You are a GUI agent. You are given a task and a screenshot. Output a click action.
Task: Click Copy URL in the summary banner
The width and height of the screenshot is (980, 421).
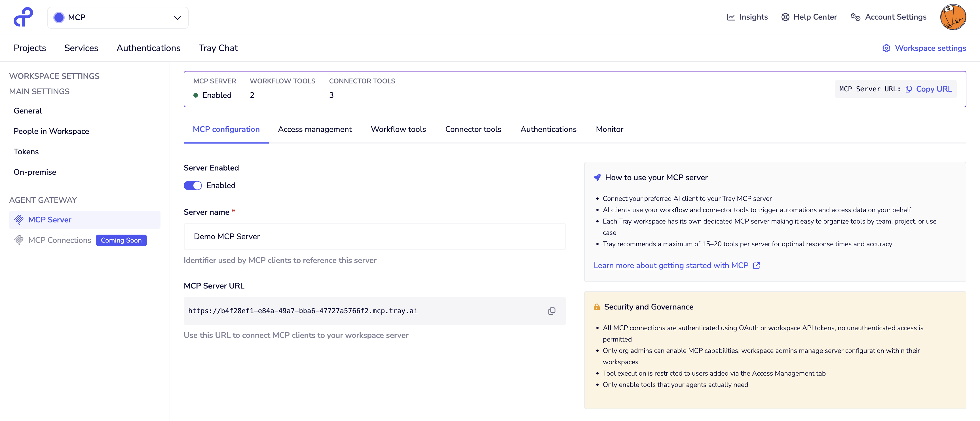[934, 89]
